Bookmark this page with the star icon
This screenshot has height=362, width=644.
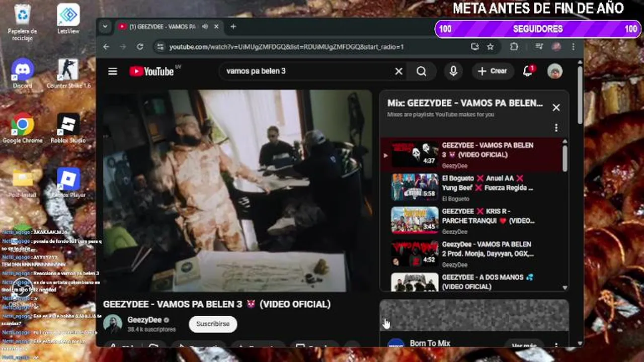(491, 47)
